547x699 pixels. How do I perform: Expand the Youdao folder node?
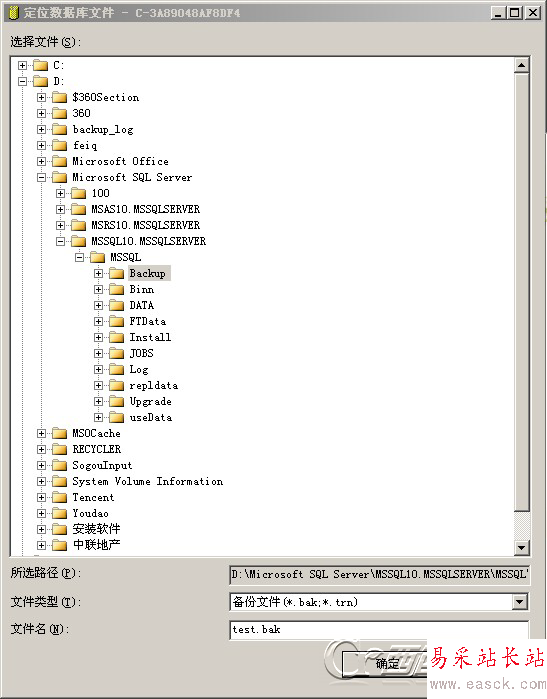[41, 514]
